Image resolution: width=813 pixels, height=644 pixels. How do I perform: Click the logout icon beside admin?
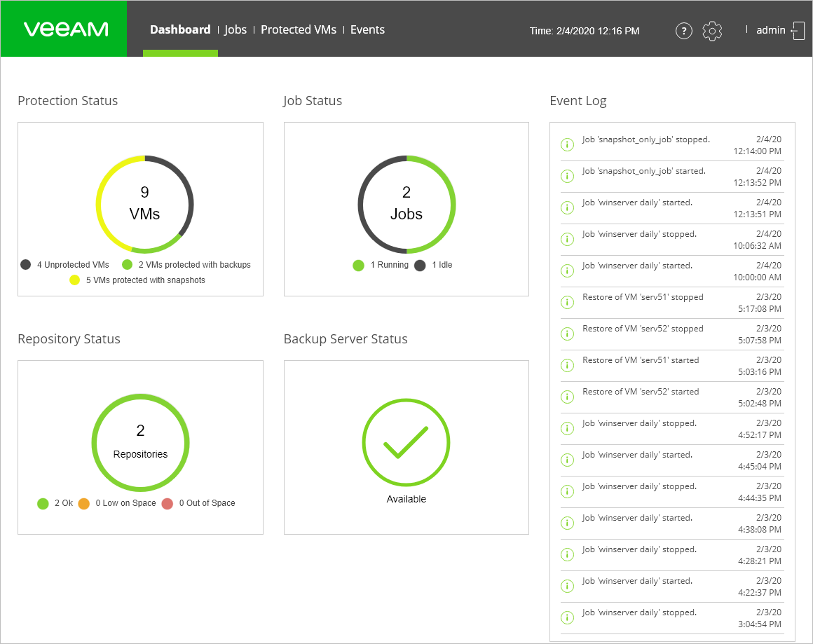(798, 31)
